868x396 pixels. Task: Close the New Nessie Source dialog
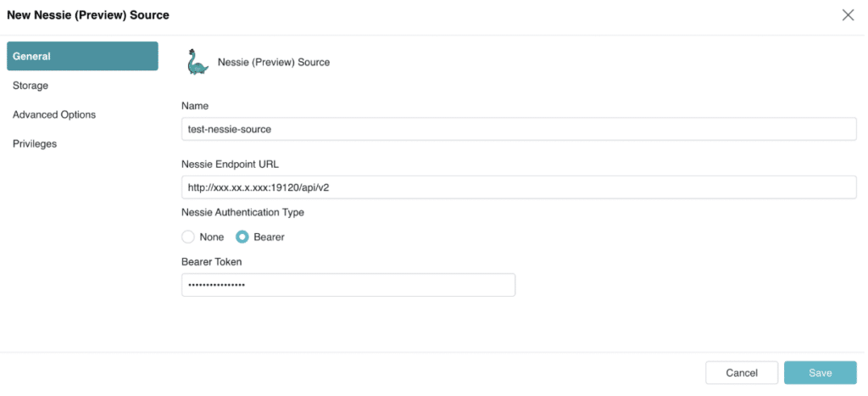coord(848,15)
